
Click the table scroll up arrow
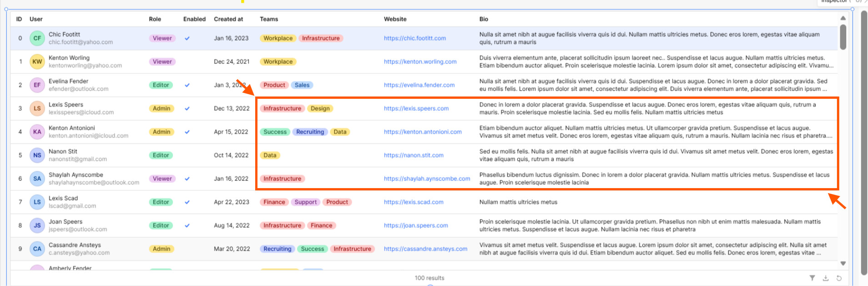pyautogui.click(x=843, y=18)
